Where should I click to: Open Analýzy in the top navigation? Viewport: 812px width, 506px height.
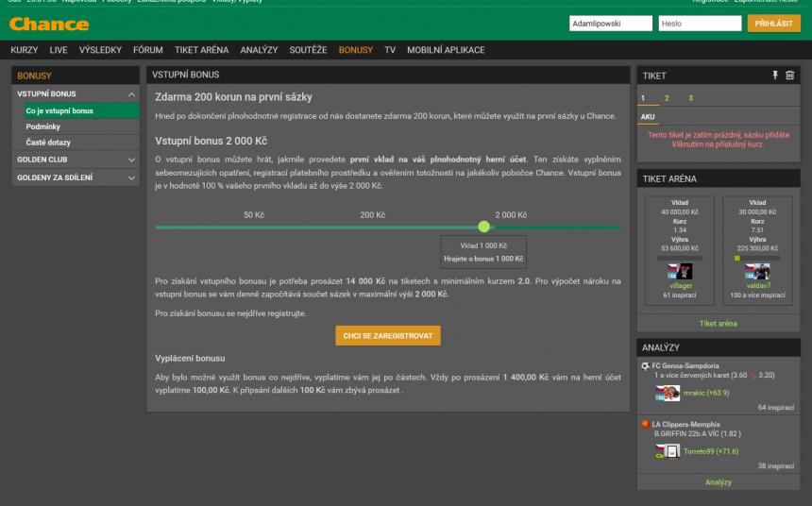259,50
